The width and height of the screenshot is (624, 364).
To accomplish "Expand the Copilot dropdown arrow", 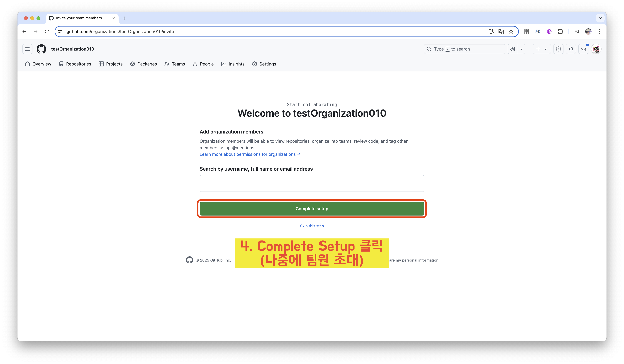I will point(521,49).
